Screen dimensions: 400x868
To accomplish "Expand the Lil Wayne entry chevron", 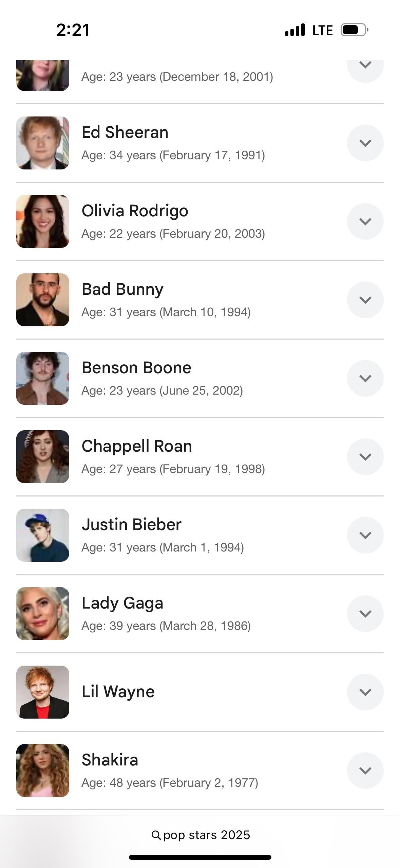I will (x=365, y=692).
